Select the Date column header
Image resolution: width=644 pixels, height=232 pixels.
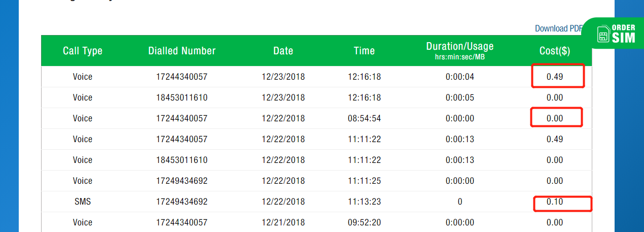point(283,51)
